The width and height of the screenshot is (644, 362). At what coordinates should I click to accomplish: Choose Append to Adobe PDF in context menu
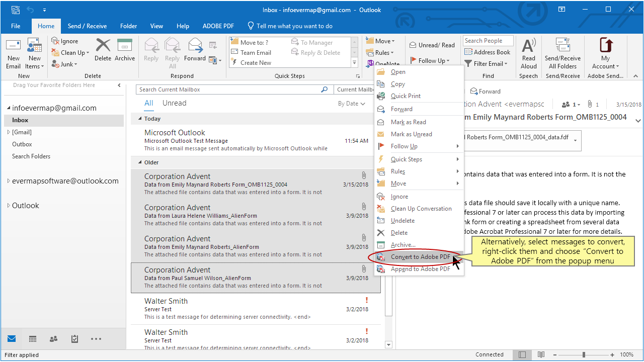(x=420, y=269)
